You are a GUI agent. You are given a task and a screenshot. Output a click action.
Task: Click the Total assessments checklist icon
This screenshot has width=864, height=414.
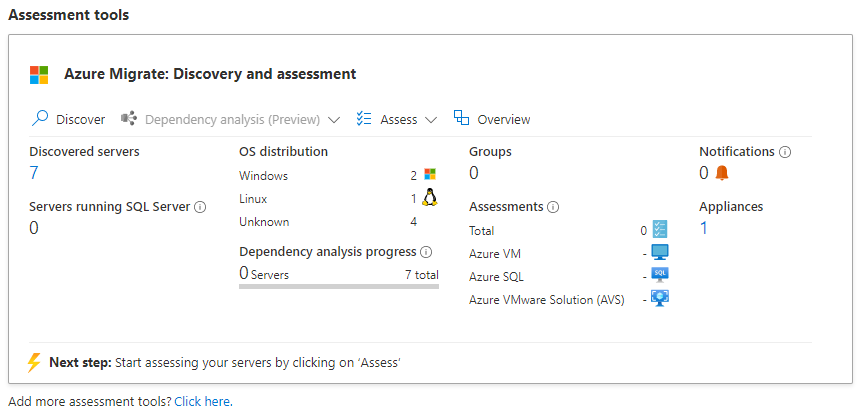[660, 229]
